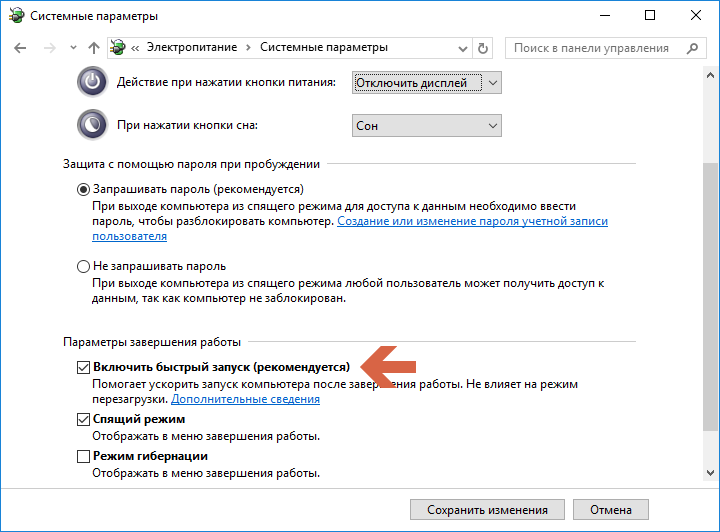Viewport: 720px width, 532px height.
Task: Click the forward navigation arrow
Action: pos(49,48)
